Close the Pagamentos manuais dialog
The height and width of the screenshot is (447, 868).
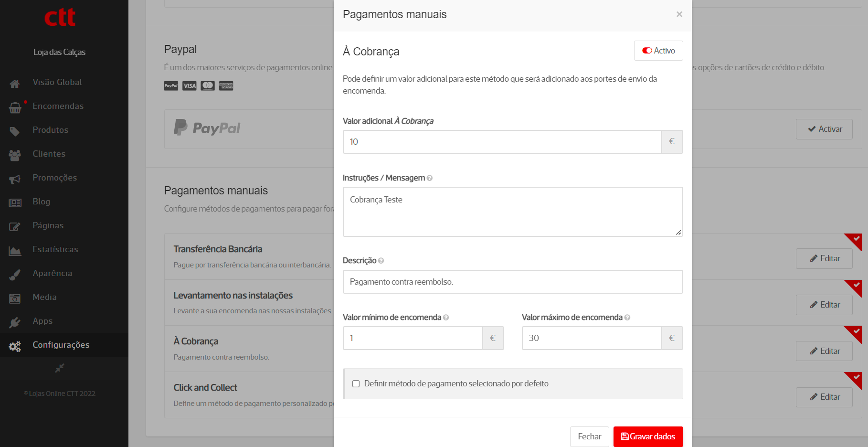(679, 14)
